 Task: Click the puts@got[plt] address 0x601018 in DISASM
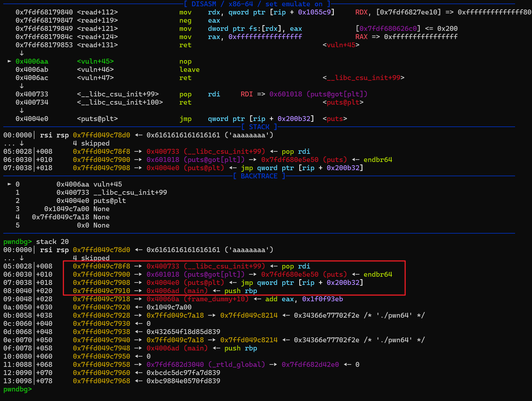[x=286, y=94]
